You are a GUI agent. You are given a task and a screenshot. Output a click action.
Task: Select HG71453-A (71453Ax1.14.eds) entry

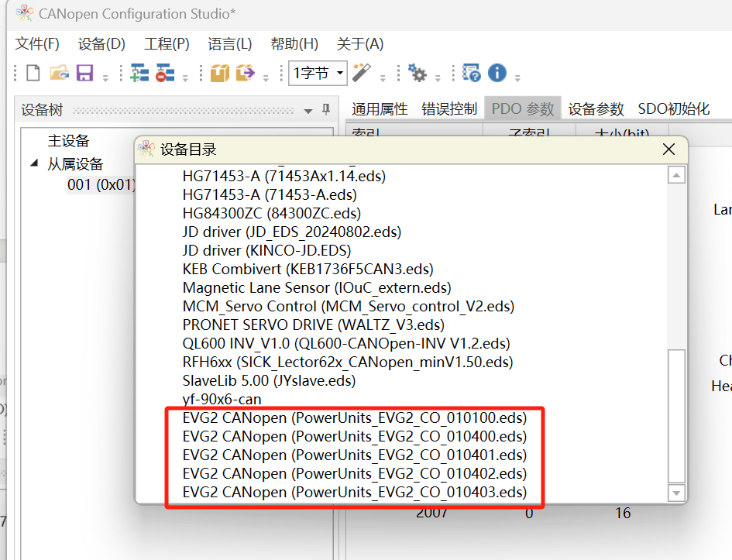[x=284, y=176]
